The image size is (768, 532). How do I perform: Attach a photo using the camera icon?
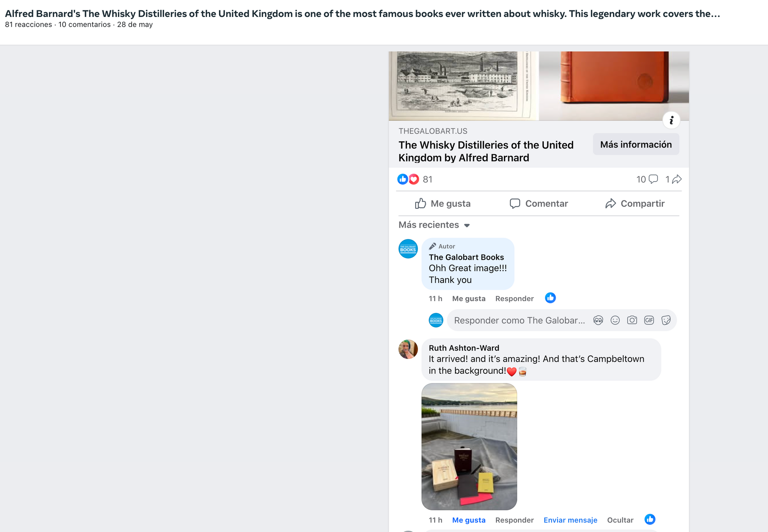(x=632, y=320)
